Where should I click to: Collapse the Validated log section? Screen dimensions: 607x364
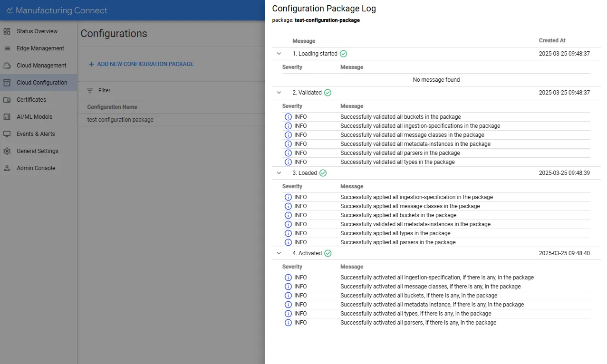pyautogui.click(x=279, y=93)
